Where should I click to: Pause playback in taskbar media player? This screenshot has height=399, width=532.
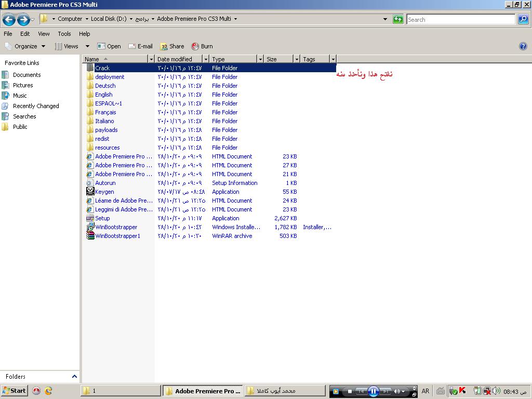[x=373, y=391]
